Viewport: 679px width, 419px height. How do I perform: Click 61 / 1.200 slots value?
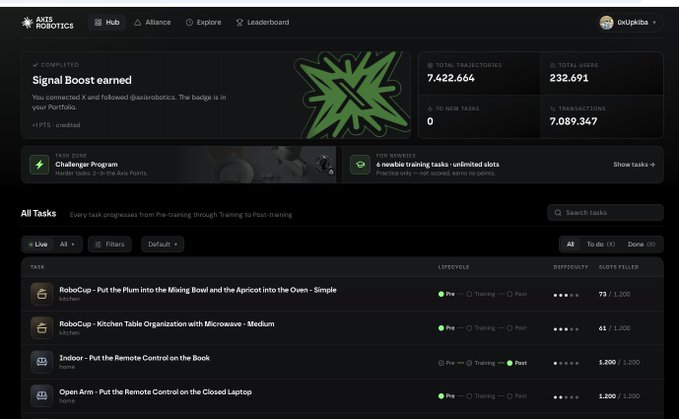click(614, 328)
